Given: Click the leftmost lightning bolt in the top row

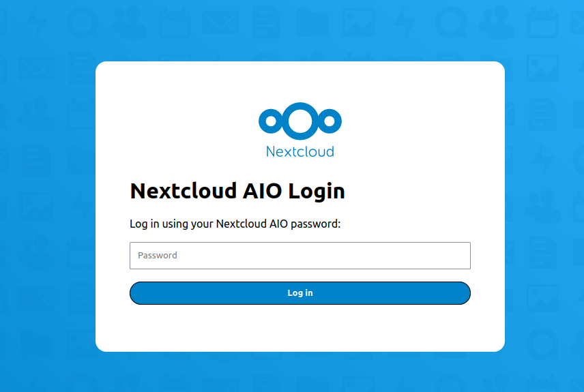Looking at the screenshot, I should tap(35, 23).
